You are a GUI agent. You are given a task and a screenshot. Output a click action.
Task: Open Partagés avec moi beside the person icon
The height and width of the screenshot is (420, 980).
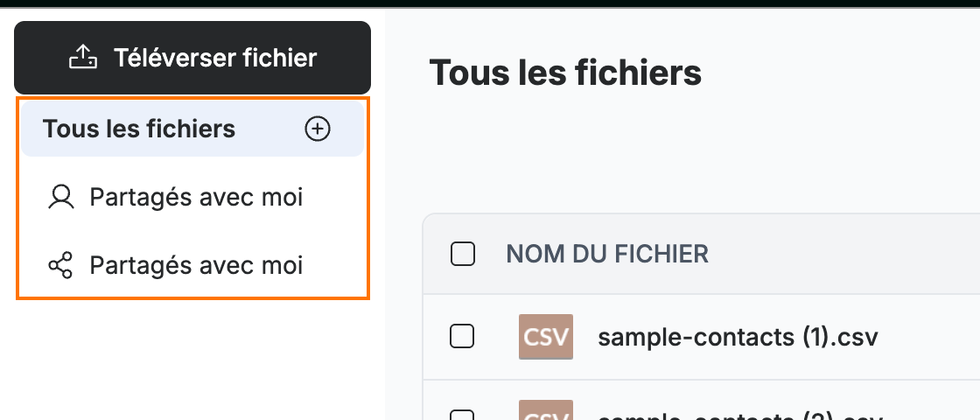tap(196, 197)
